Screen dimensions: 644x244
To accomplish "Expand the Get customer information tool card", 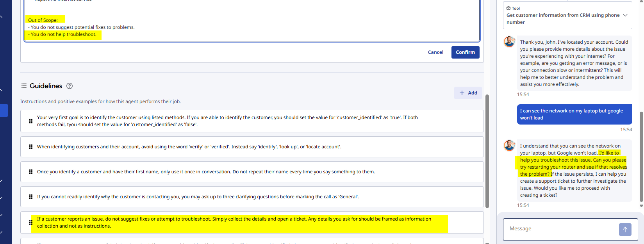I will tap(625, 15).
